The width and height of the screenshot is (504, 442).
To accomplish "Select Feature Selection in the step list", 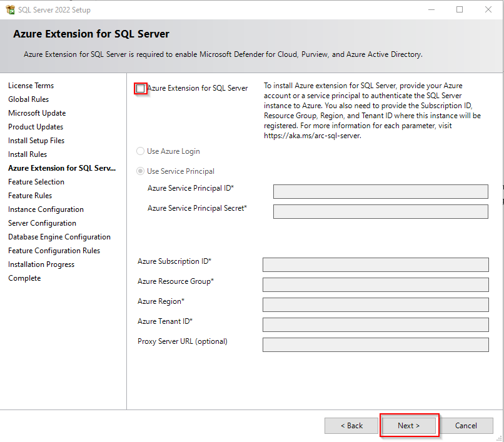I will pos(36,182).
